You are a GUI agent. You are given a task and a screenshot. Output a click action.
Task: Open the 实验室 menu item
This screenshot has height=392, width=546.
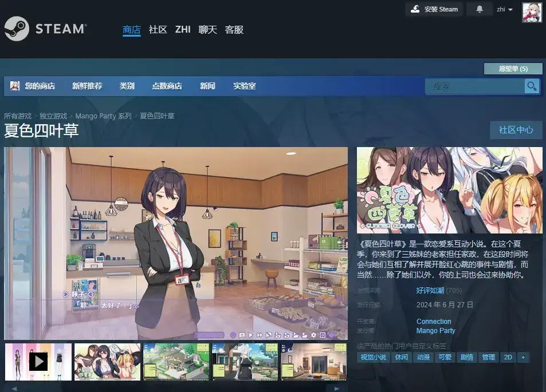click(245, 86)
